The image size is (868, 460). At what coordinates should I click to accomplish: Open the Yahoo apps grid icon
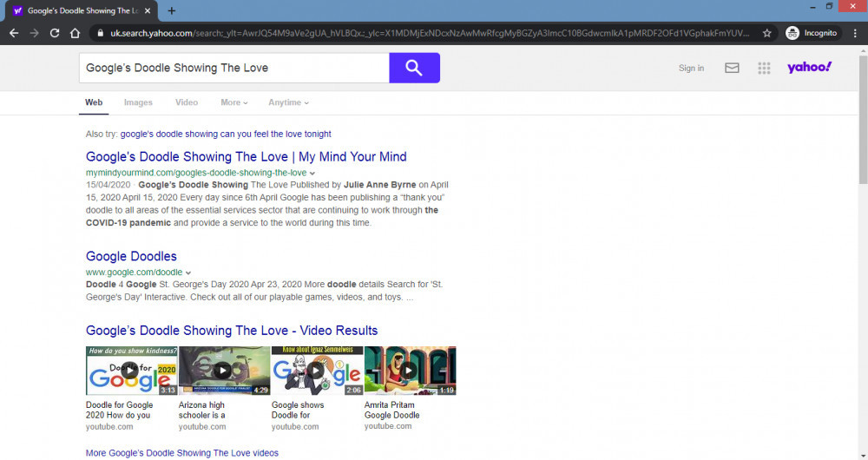764,68
